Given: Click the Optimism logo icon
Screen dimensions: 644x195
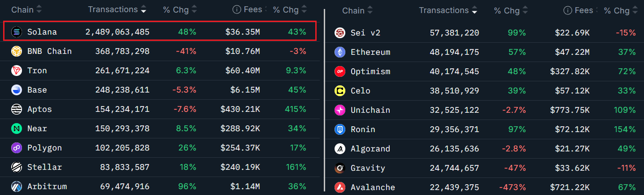Looking at the screenshot, I should 340,71.
